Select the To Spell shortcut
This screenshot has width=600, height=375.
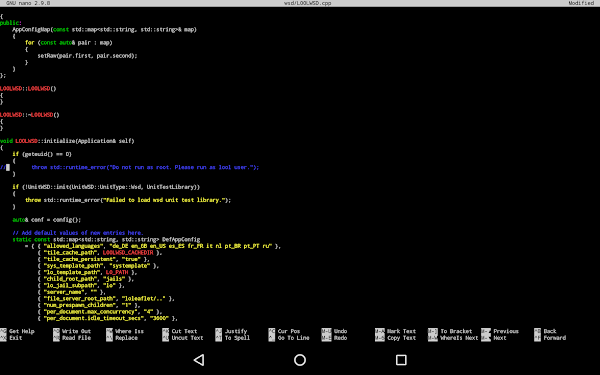pyautogui.click(x=237, y=338)
